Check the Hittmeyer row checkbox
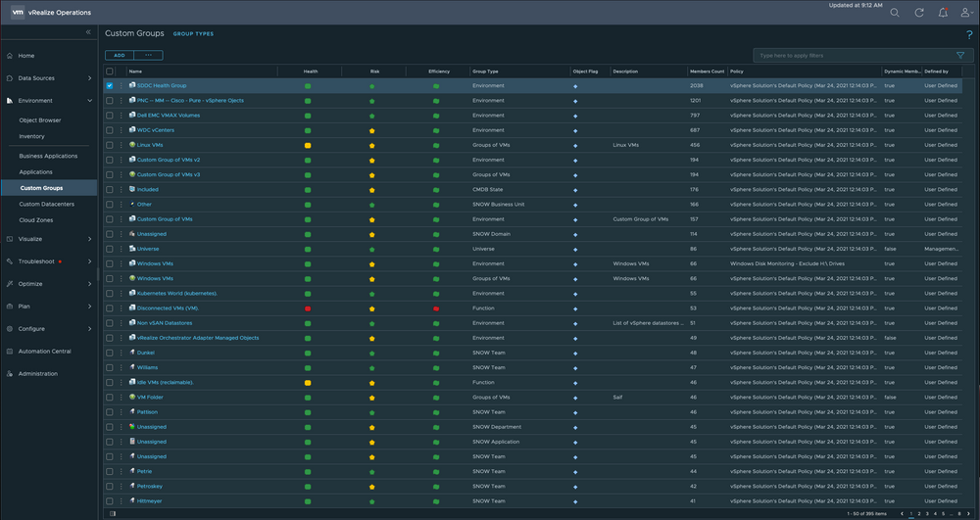This screenshot has width=980, height=520. (x=110, y=501)
